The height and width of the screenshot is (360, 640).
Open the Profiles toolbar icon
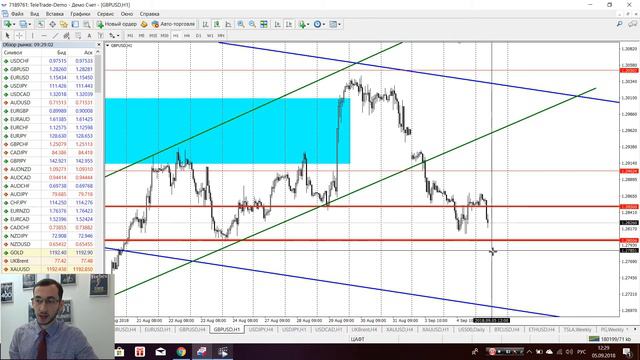pos(23,24)
